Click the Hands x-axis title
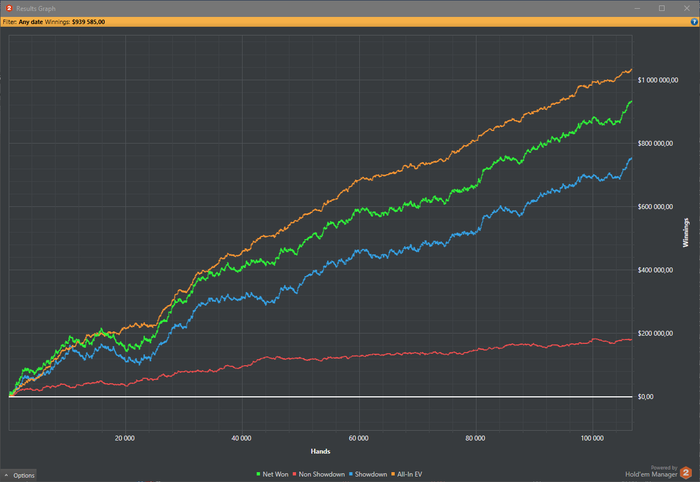 click(320, 451)
